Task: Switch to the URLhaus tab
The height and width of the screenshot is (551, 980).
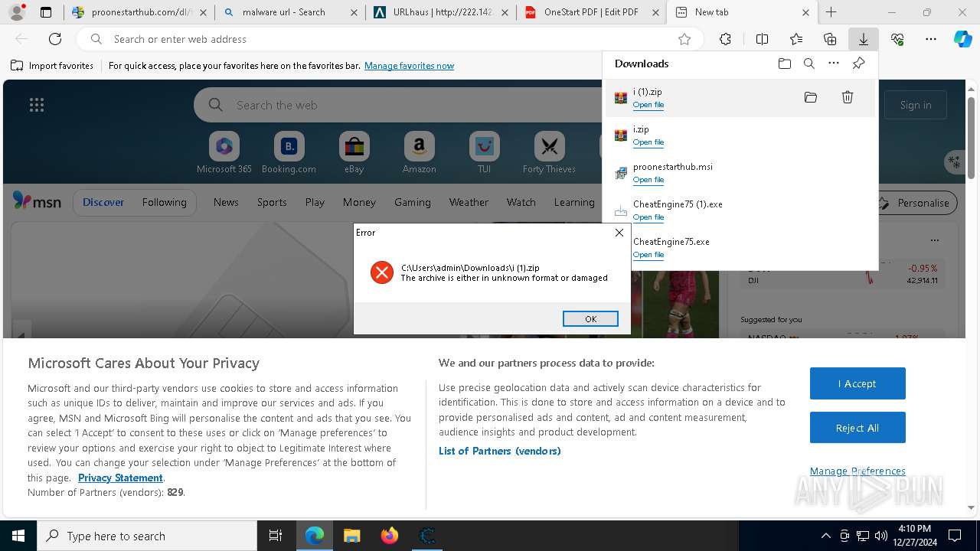Action: tap(440, 12)
